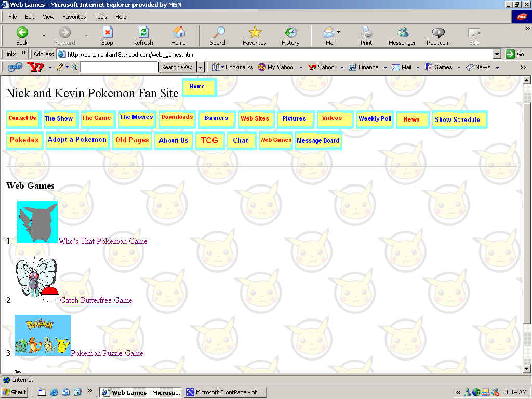Open the Favorites menu
Screen dimensions: 532x399
[74, 17]
